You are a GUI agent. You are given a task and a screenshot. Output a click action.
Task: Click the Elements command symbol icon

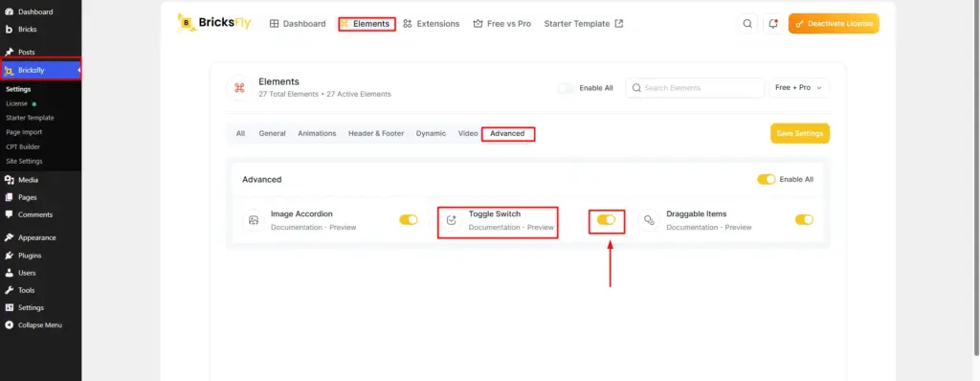click(x=238, y=87)
